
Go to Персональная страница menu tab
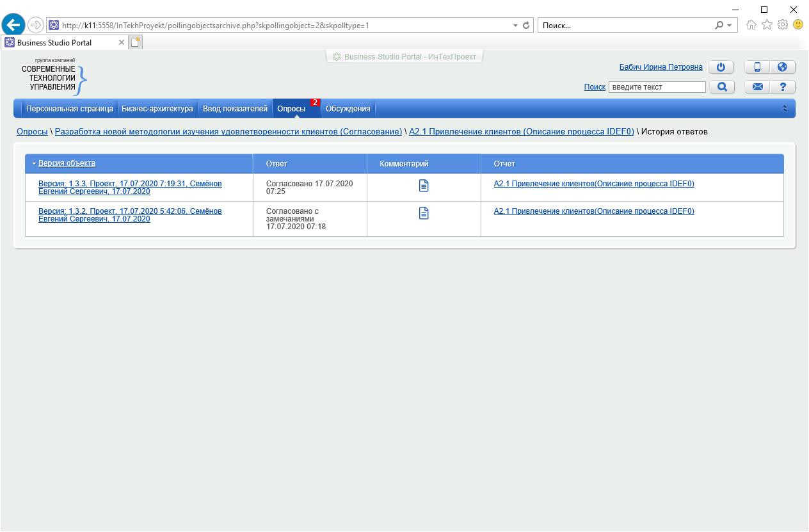click(69, 109)
